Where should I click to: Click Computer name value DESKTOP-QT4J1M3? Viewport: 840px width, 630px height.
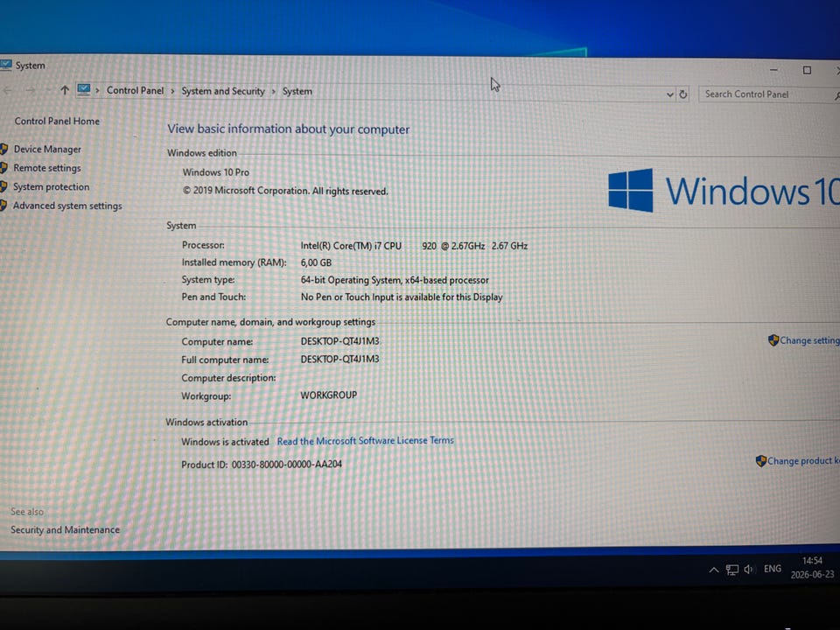pos(339,341)
